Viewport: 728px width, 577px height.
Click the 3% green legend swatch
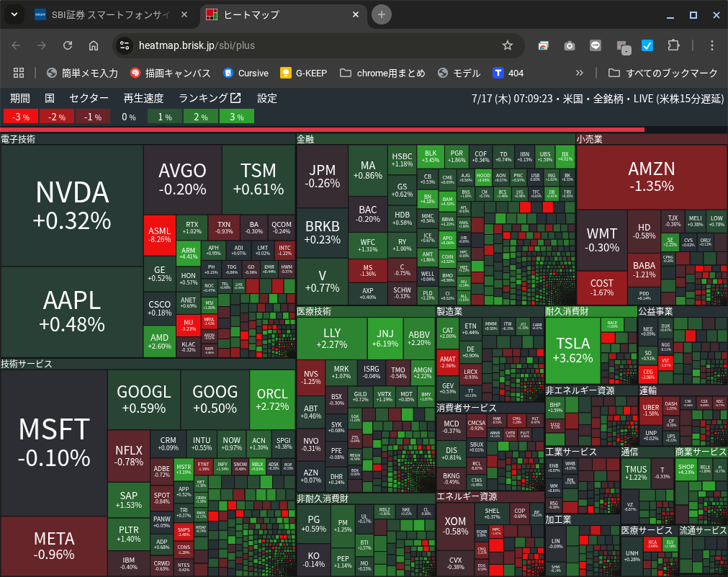coord(237,117)
